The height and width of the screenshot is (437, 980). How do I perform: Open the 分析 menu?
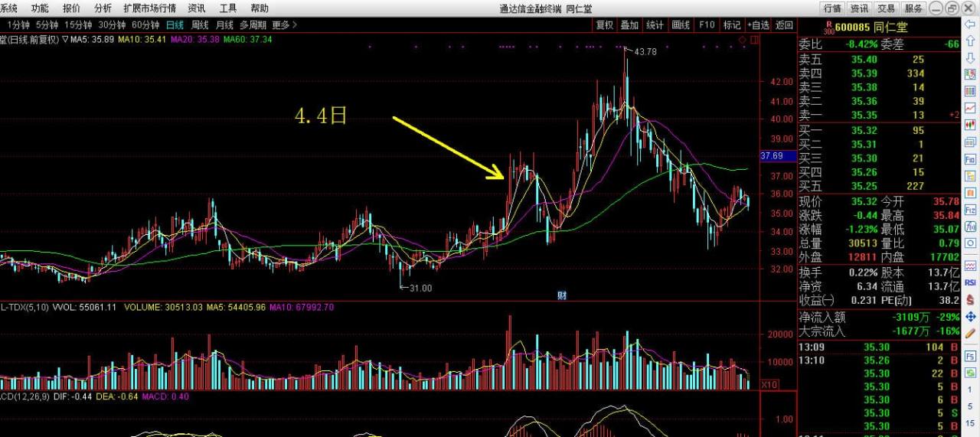[x=103, y=8]
